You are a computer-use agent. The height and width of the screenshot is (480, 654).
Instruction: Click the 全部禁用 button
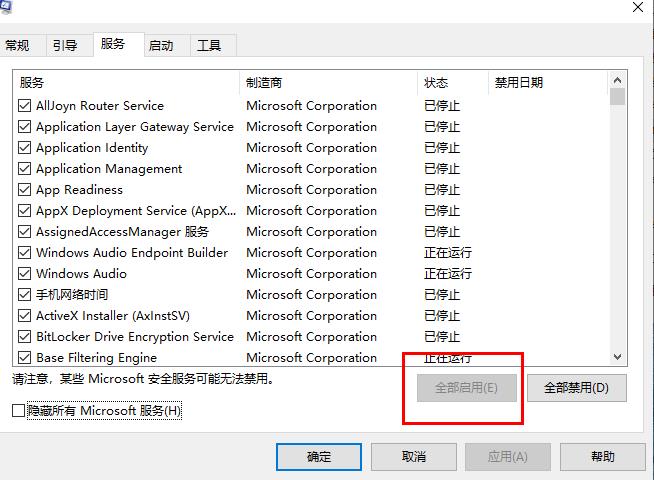point(576,388)
